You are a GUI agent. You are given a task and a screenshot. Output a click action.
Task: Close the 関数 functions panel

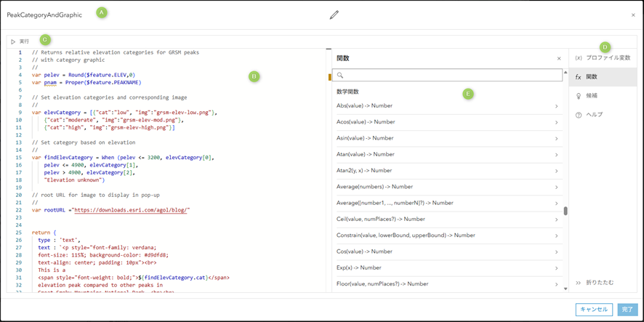pyautogui.click(x=559, y=59)
